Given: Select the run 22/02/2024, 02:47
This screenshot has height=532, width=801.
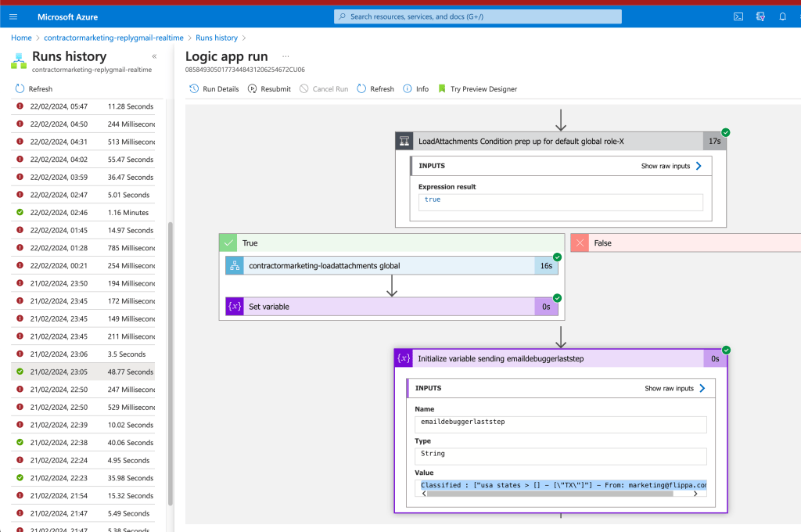Looking at the screenshot, I should click(x=83, y=195).
